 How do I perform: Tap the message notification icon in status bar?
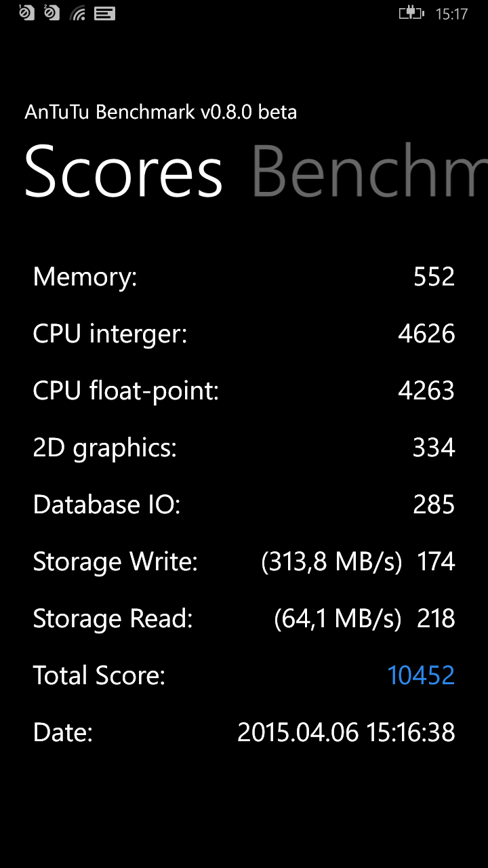[x=104, y=13]
